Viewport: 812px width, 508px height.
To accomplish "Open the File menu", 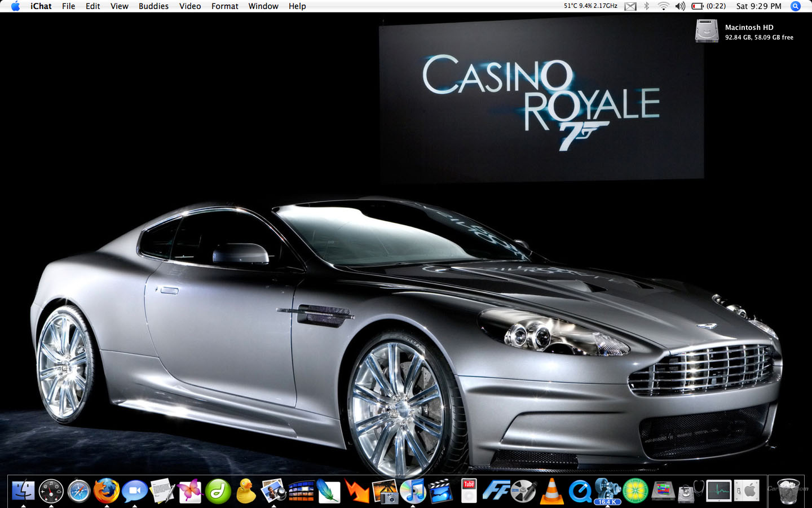I will [x=69, y=6].
